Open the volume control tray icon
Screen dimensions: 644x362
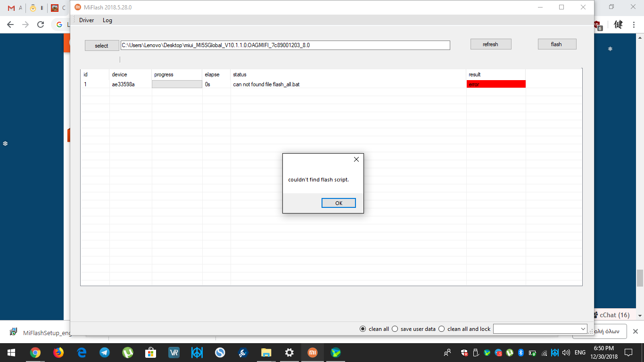tap(566, 353)
